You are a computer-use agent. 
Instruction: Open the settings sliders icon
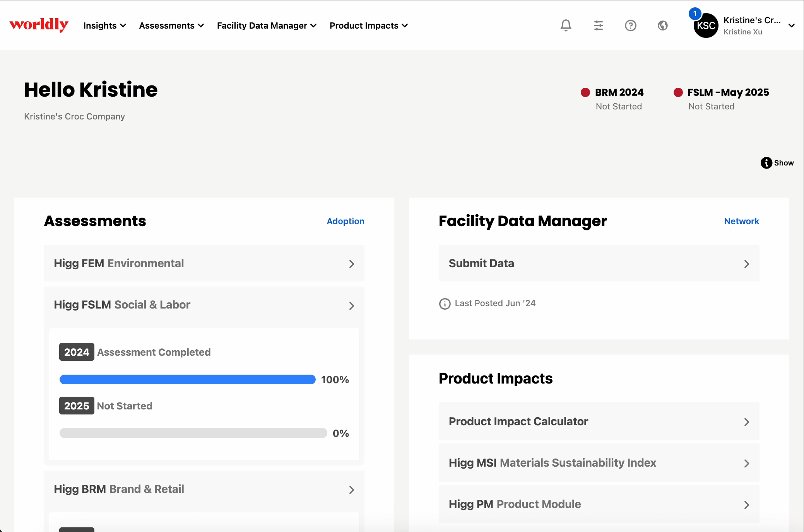pos(598,26)
